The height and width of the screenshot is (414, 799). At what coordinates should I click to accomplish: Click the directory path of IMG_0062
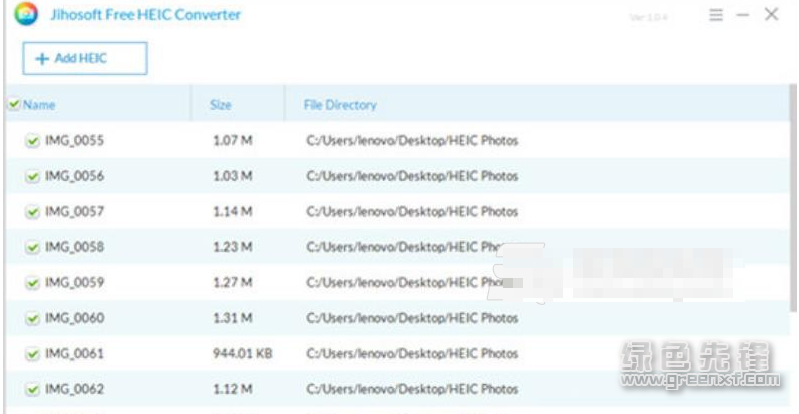click(412, 389)
